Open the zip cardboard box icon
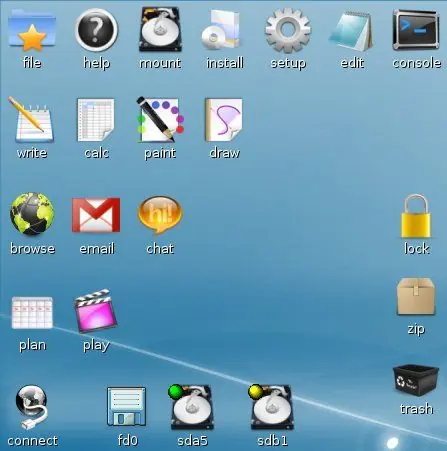This screenshot has height=451, width=447. 416,297
